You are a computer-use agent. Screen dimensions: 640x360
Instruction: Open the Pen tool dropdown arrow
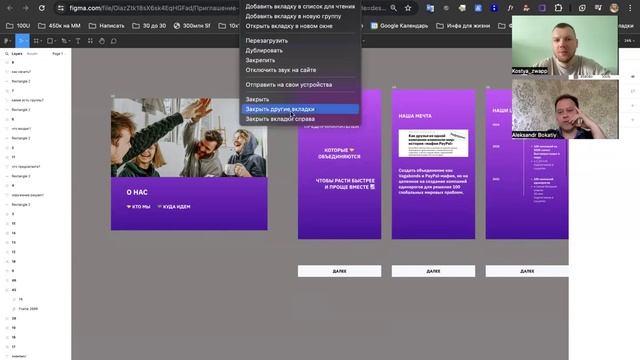(x=69, y=41)
